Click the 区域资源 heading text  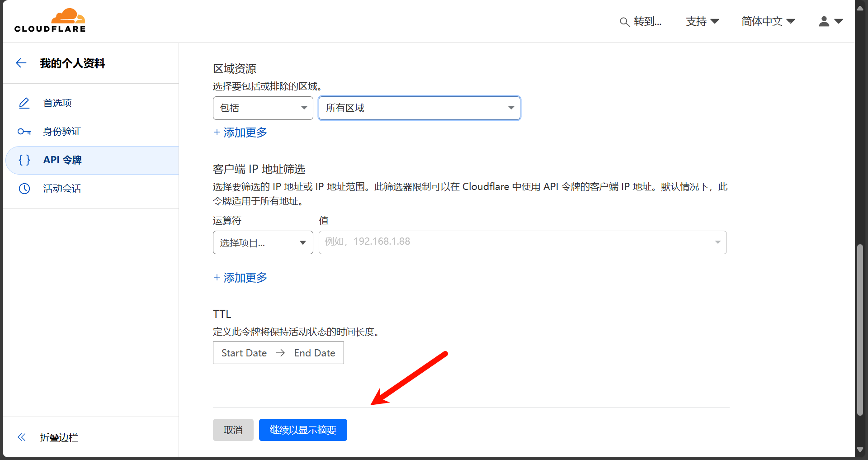click(235, 69)
